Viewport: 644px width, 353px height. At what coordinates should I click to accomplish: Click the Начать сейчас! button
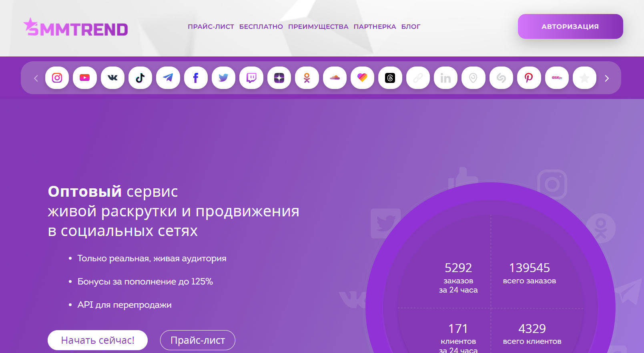pos(98,340)
